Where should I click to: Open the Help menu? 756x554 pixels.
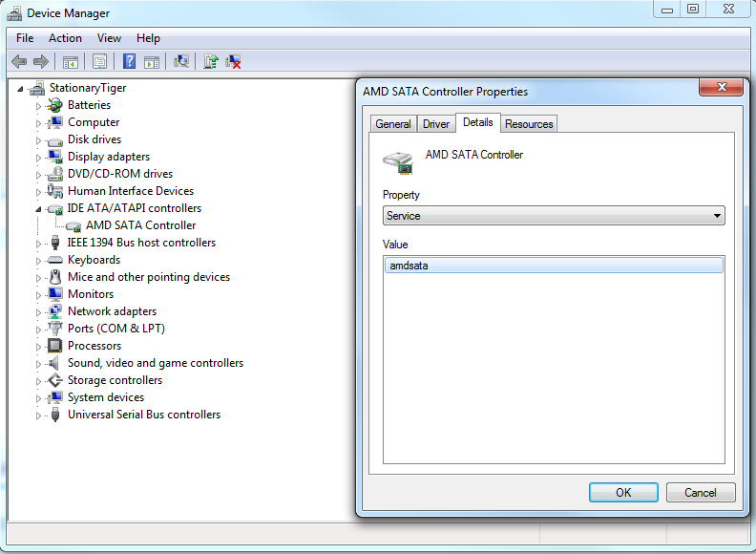click(x=148, y=38)
